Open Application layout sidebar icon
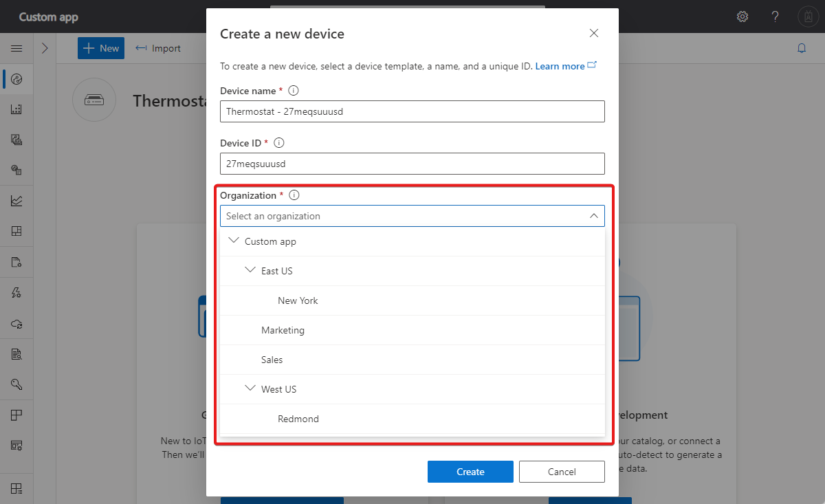 point(16,415)
